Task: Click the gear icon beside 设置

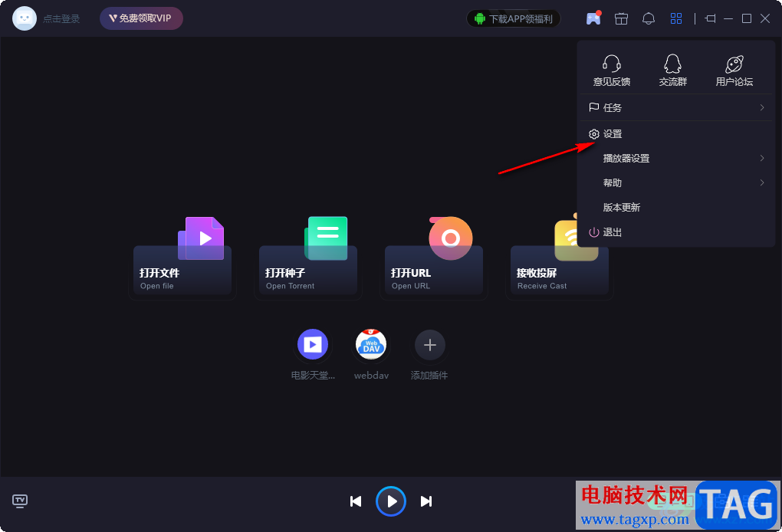Action: point(593,134)
